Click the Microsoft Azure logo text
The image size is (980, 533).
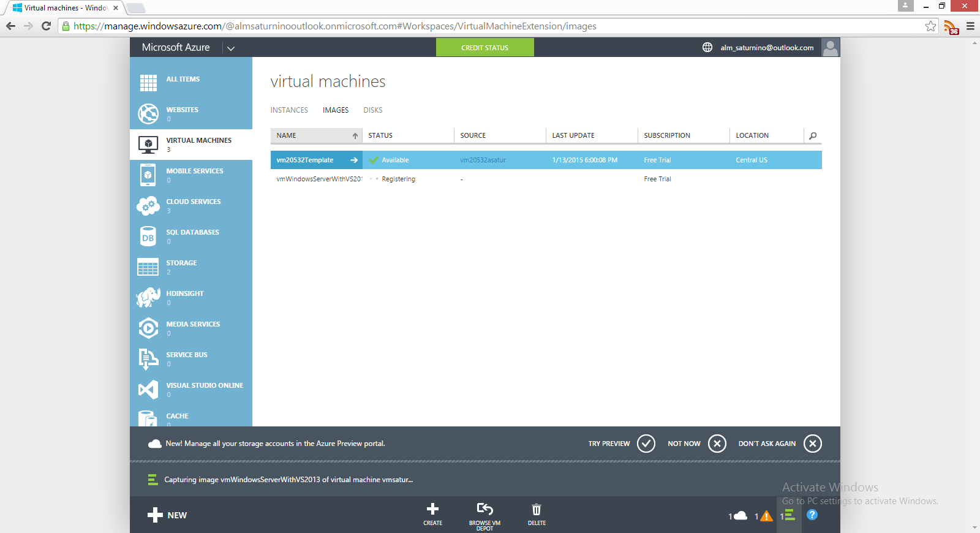[x=176, y=47]
